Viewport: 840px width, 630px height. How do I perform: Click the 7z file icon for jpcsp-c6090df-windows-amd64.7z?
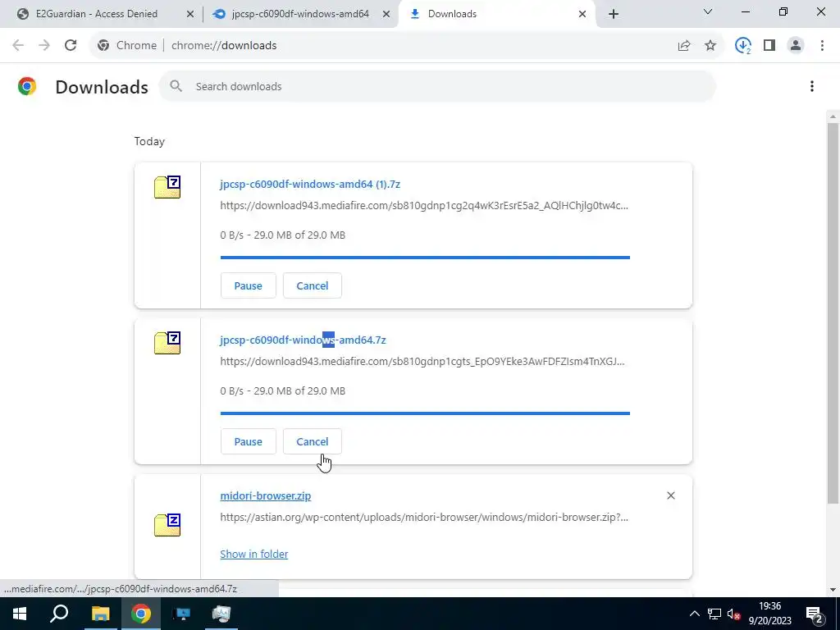pyautogui.click(x=167, y=343)
